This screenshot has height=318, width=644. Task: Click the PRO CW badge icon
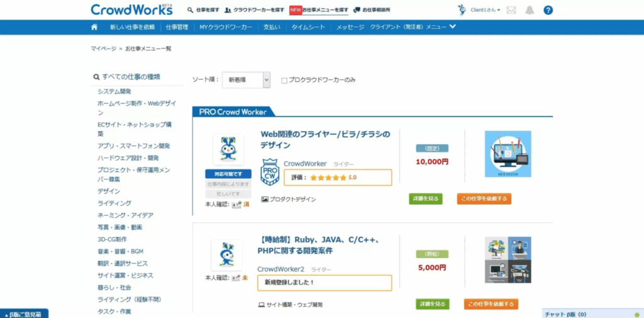point(270,172)
